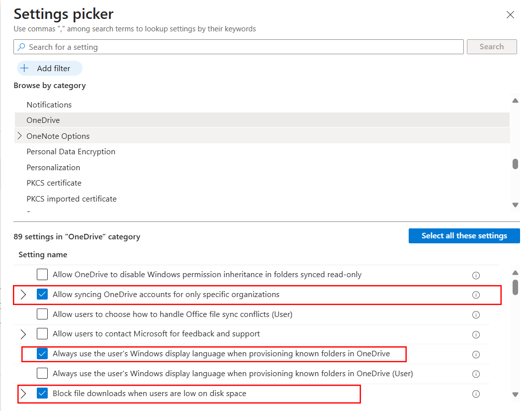The image size is (532, 411).
Task: Click category list scroll up arrow
Action: coord(516,101)
